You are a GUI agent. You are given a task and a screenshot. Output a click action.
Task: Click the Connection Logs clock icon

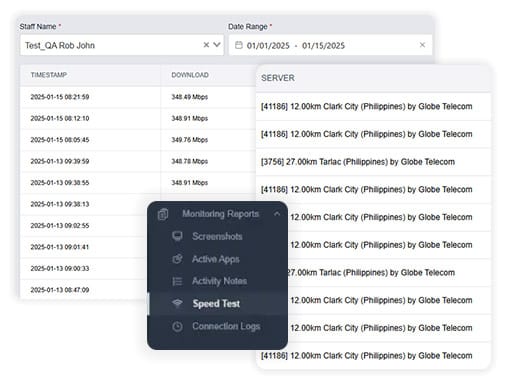177,326
